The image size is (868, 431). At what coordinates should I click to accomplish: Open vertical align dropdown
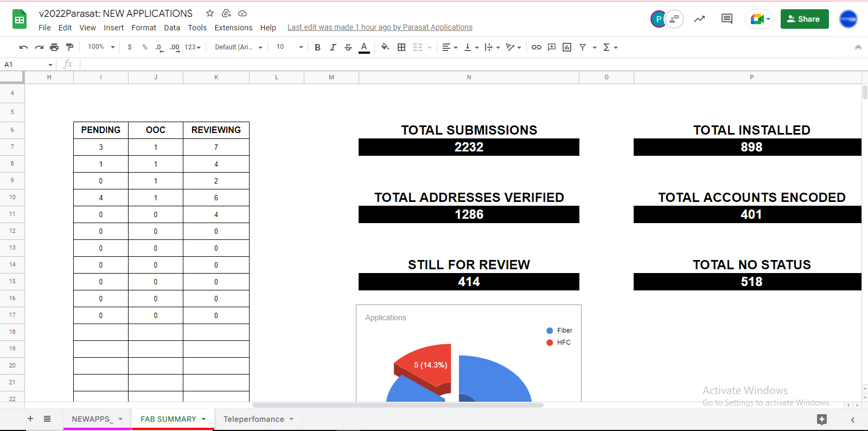[x=471, y=47]
